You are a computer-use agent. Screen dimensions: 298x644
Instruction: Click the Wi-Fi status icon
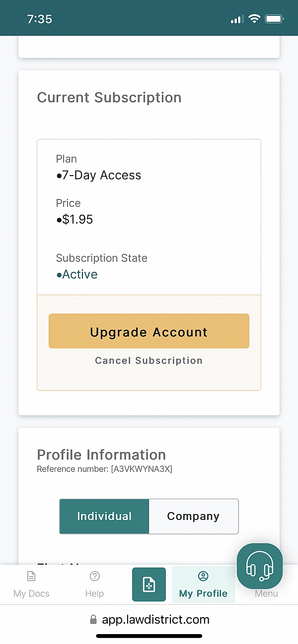click(x=254, y=19)
